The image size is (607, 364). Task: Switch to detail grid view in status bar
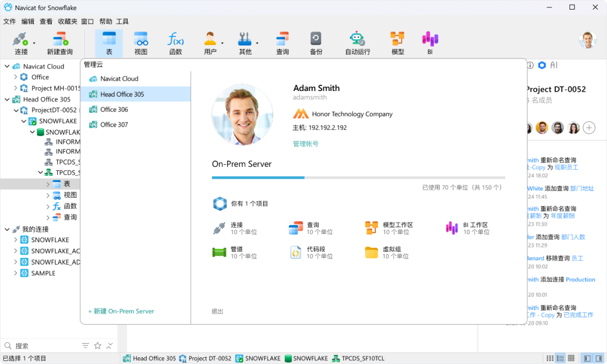tap(571, 358)
